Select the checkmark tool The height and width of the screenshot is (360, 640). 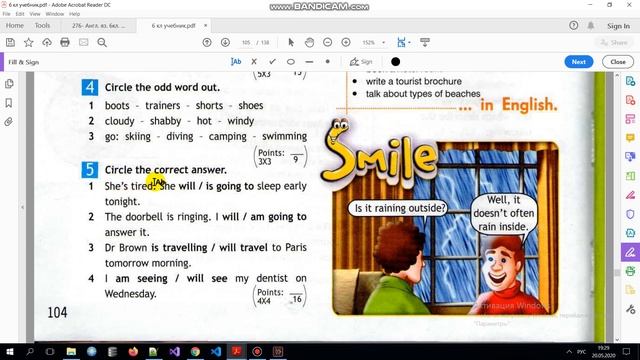coord(272,62)
